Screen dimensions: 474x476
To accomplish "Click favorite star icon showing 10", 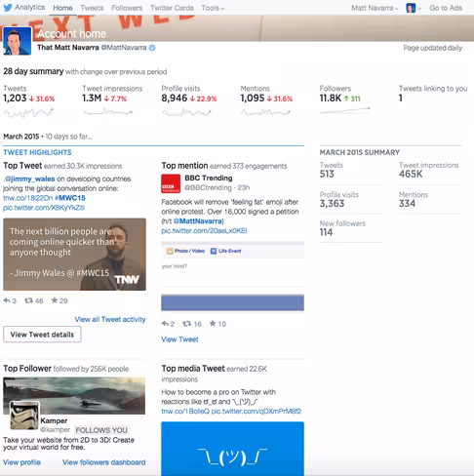I will pyautogui.click(x=213, y=323).
